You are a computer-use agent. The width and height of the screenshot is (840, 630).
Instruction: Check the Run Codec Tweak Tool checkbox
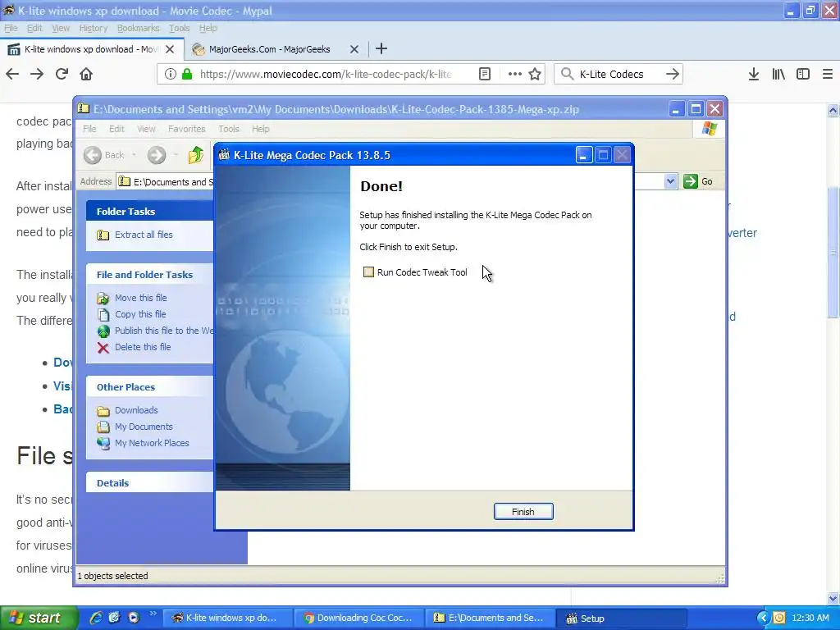[x=368, y=272]
